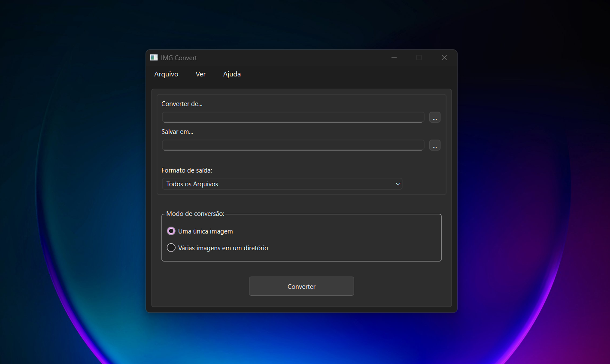
Task: Open the Arquivo menu
Action: click(x=166, y=74)
